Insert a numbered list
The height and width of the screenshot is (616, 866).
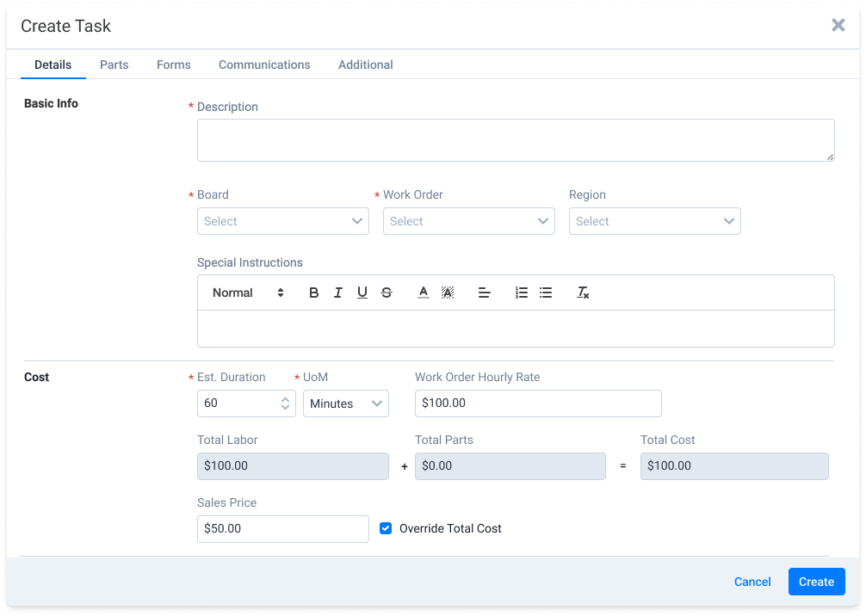522,293
